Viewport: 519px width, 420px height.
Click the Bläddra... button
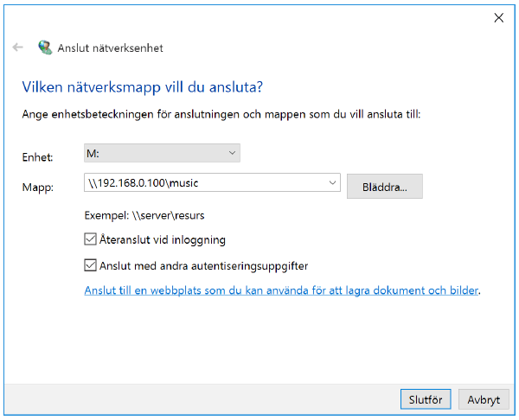point(385,187)
